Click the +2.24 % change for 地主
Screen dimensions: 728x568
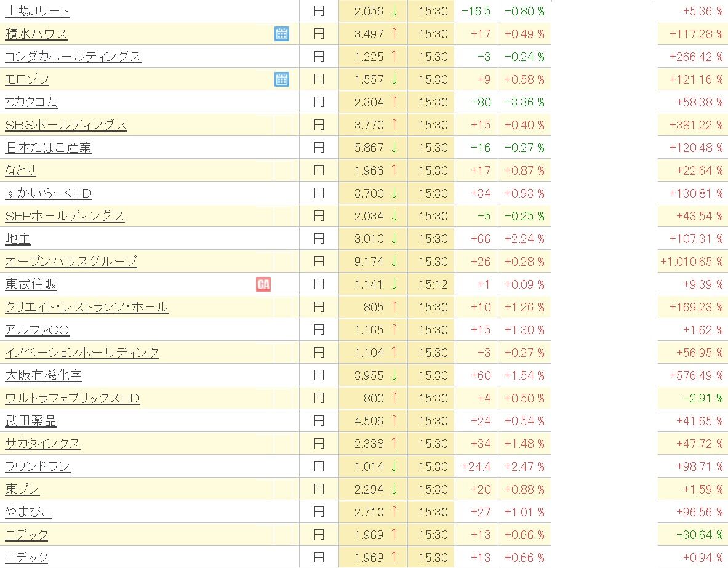click(x=524, y=239)
